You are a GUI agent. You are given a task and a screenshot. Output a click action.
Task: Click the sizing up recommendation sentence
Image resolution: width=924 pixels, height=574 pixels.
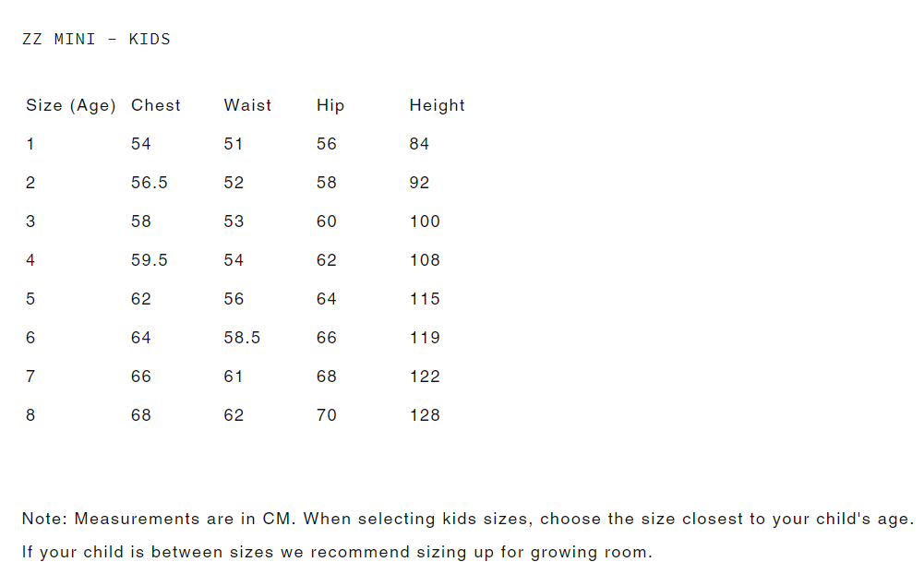(x=337, y=553)
